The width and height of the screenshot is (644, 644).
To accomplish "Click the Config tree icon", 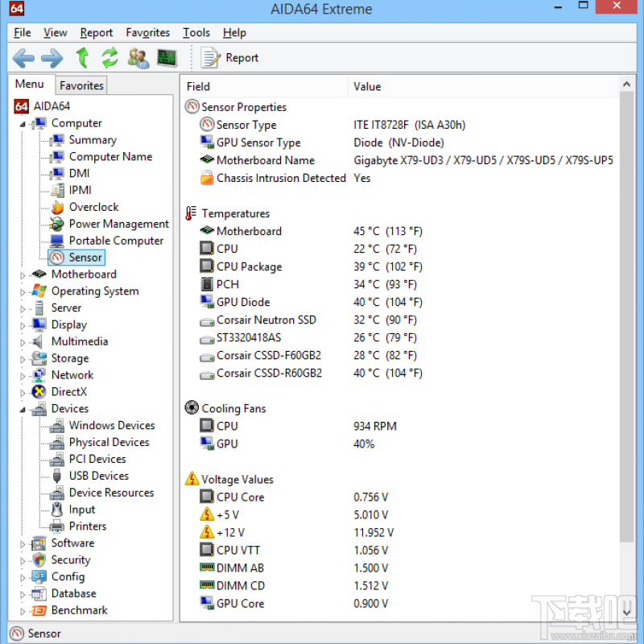I will click(39, 576).
